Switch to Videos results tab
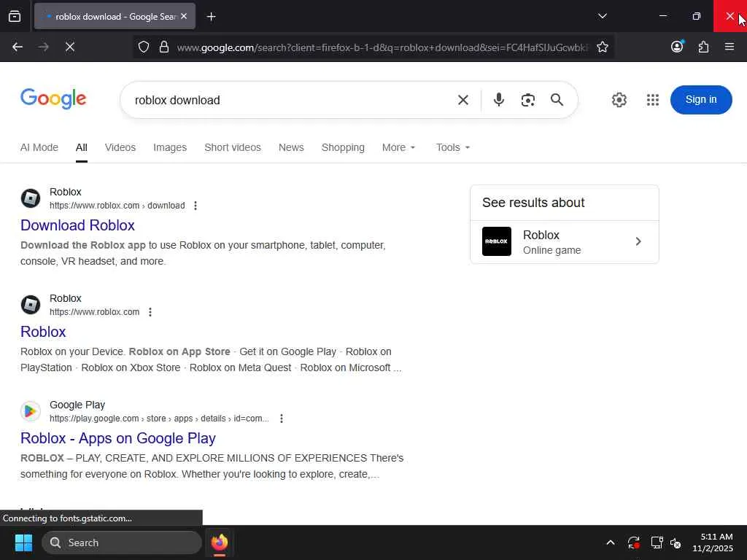Screen dimensions: 747x560 (120, 147)
